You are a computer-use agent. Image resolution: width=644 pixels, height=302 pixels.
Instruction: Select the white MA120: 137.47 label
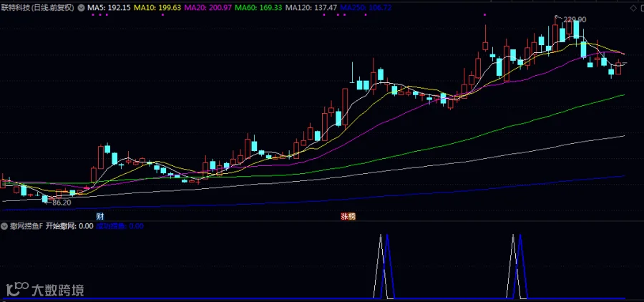311,7
